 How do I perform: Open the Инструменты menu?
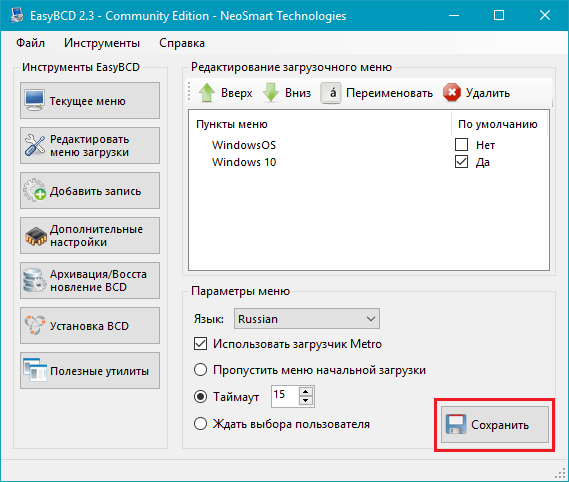(102, 43)
